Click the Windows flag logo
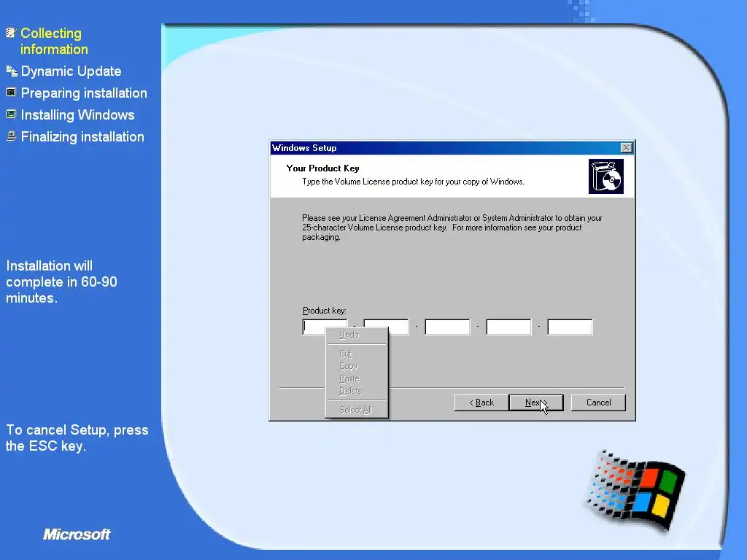747x560 pixels. tap(636, 490)
